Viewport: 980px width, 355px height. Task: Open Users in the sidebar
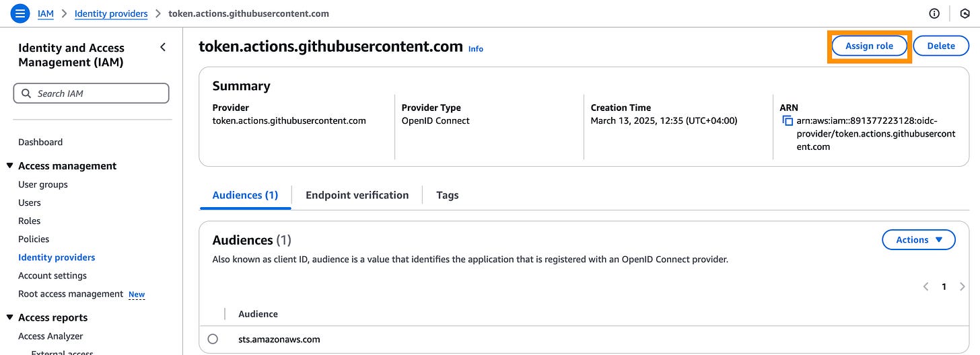(x=30, y=202)
